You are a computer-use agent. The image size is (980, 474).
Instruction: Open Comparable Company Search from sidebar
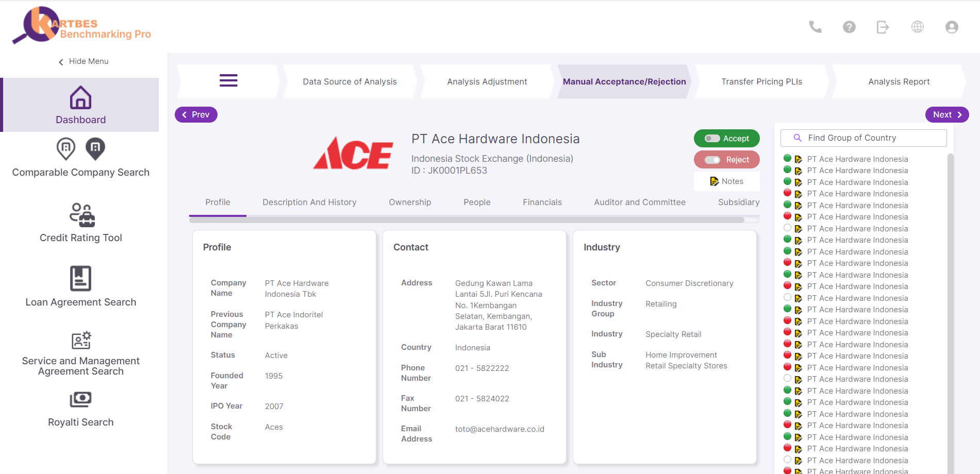click(80, 158)
